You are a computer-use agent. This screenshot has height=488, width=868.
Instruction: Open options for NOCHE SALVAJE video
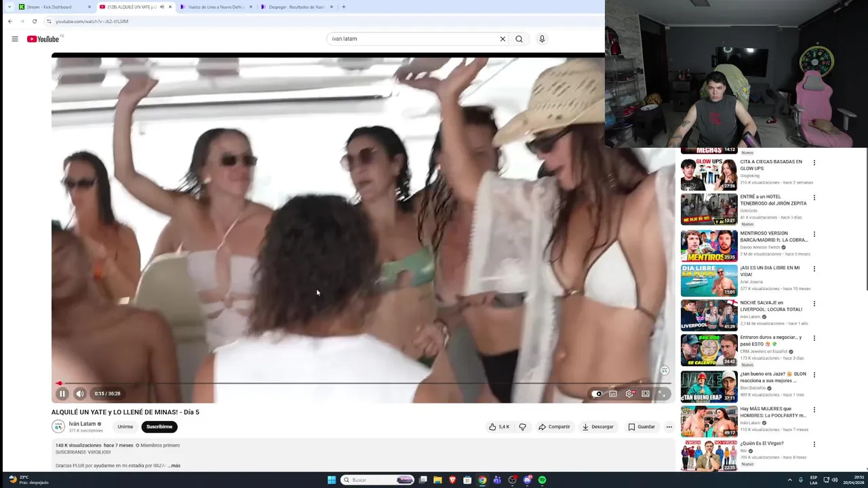click(x=814, y=304)
